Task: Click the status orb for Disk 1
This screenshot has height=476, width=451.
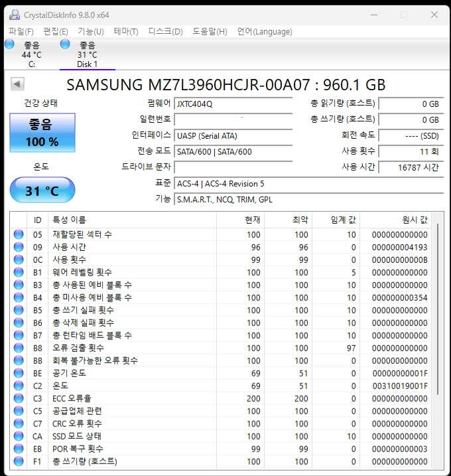Action: [65, 44]
